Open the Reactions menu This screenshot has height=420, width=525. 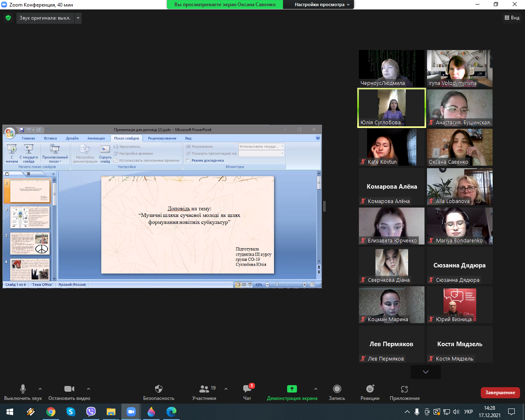tap(370, 393)
